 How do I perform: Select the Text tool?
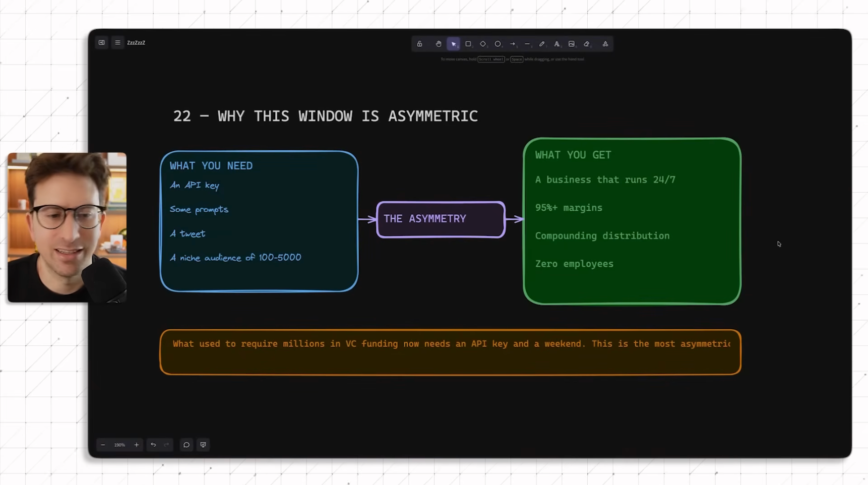(x=556, y=44)
